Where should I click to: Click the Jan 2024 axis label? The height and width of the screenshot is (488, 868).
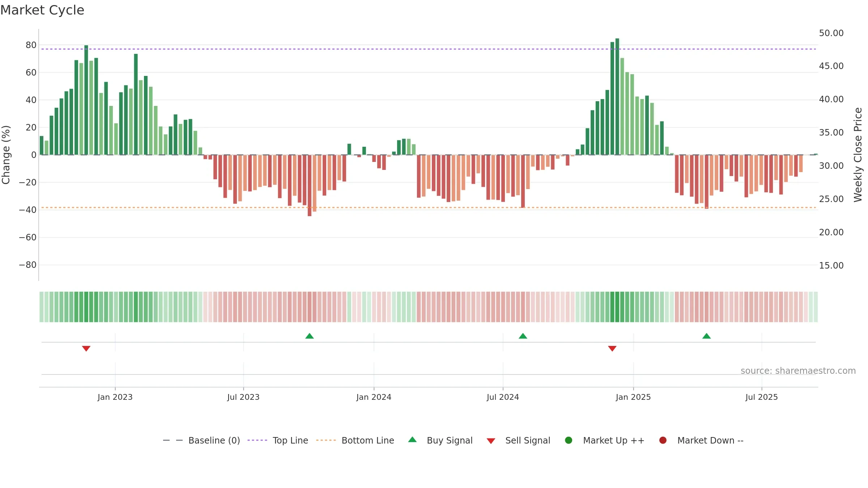coord(374,397)
